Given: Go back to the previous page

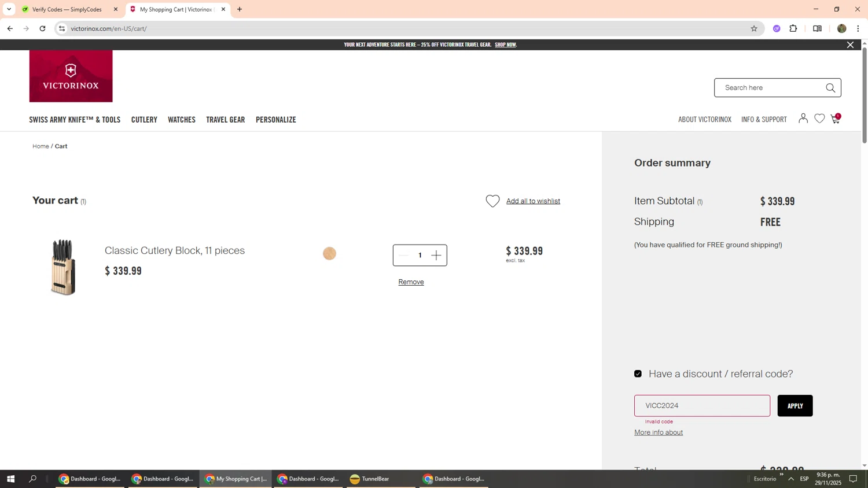Looking at the screenshot, I should tap(10, 28).
